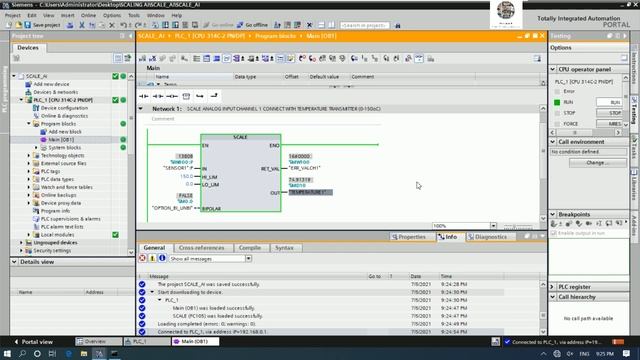The height and width of the screenshot is (360, 640).
Task: Click the CPU operator panel horizontal scrollbar
Action: tap(586, 133)
